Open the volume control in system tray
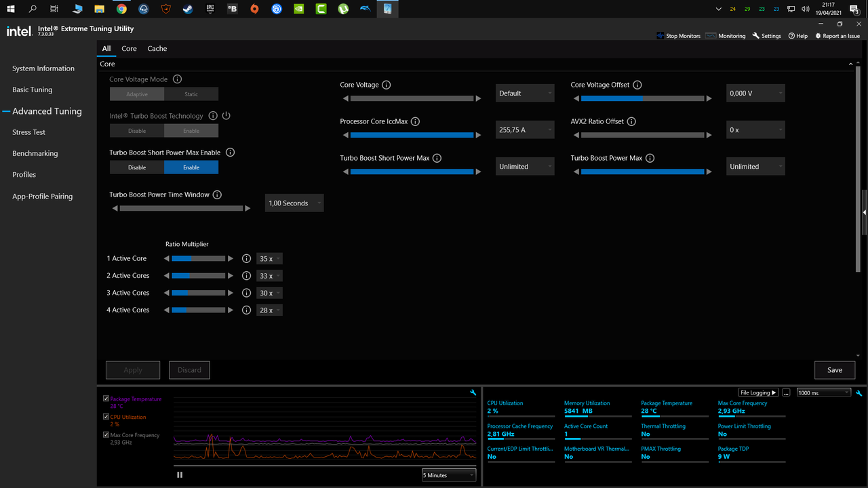This screenshot has height=488, width=868. [805, 9]
